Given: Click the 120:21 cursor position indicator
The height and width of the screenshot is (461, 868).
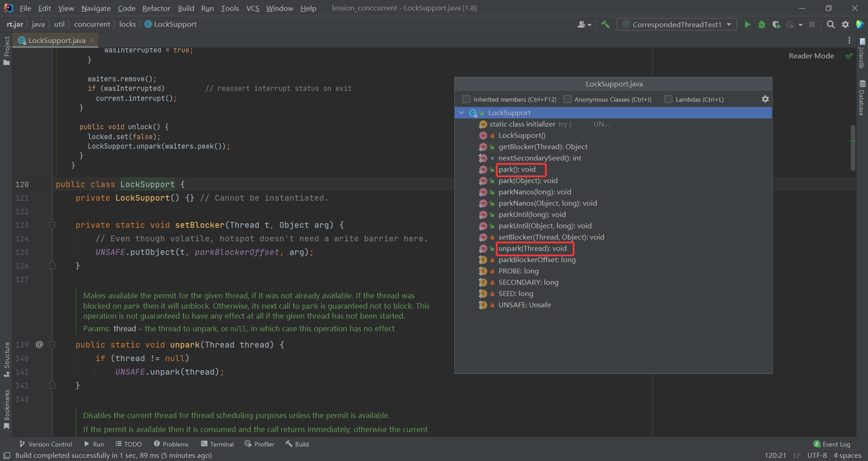Looking at the screenshot, I should click(x=775, y=455).
